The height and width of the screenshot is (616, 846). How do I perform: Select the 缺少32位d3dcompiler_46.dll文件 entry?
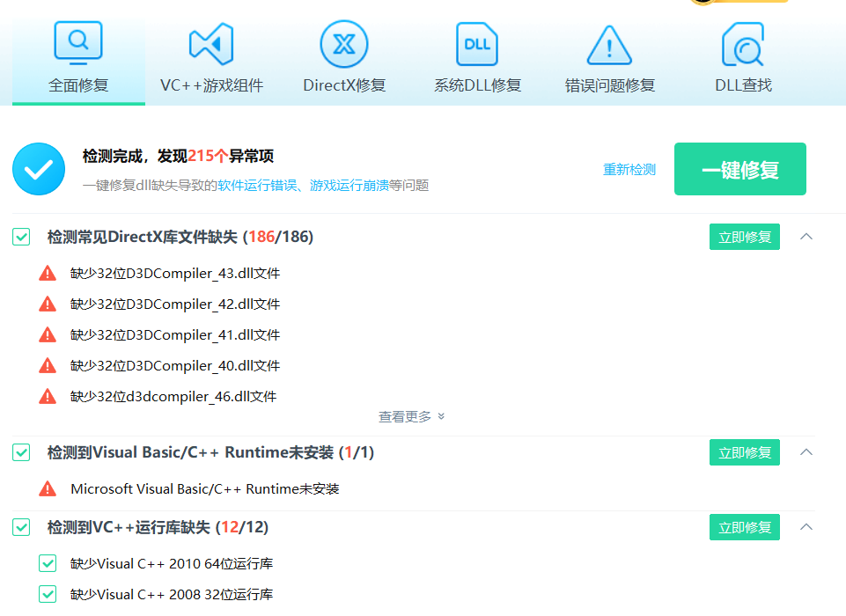(173, 397)
